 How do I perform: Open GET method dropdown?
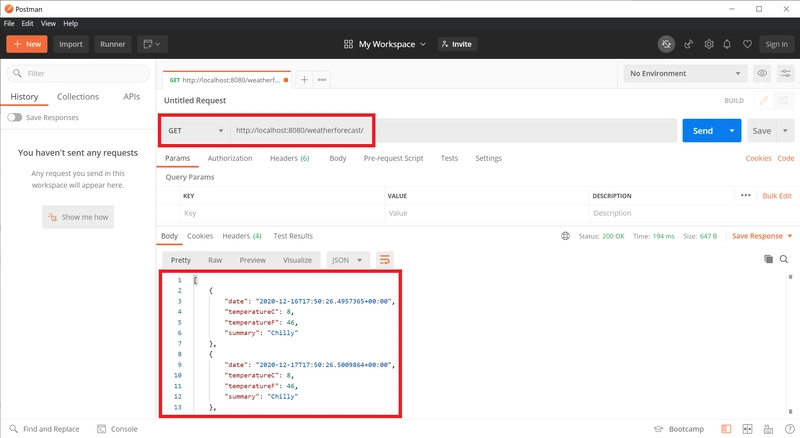(195, 131)
